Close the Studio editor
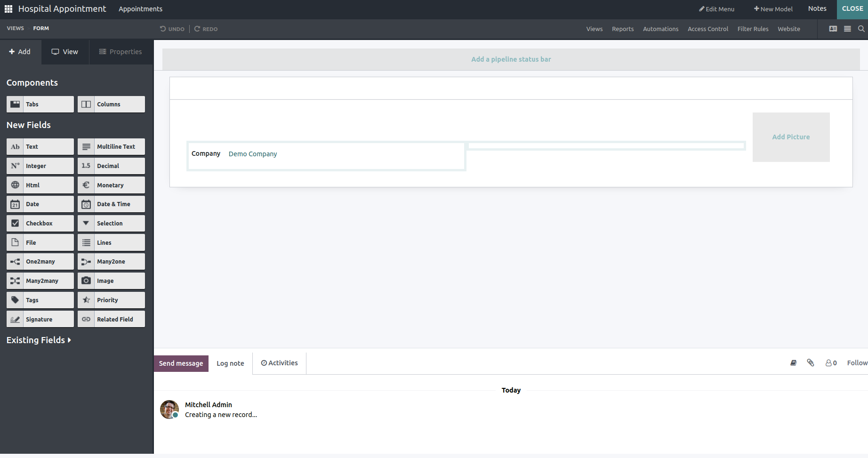This screenshot has width=868, height=458. (852, 9)
